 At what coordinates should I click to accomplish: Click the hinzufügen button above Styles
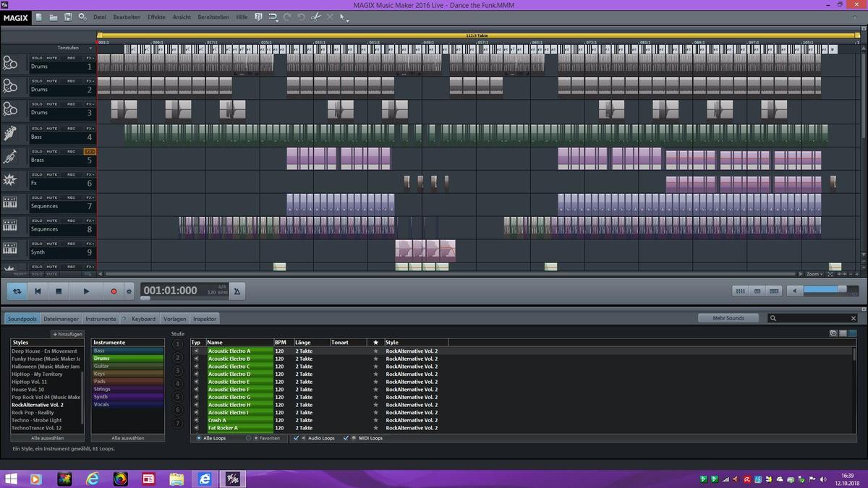(x=67, y=334)
